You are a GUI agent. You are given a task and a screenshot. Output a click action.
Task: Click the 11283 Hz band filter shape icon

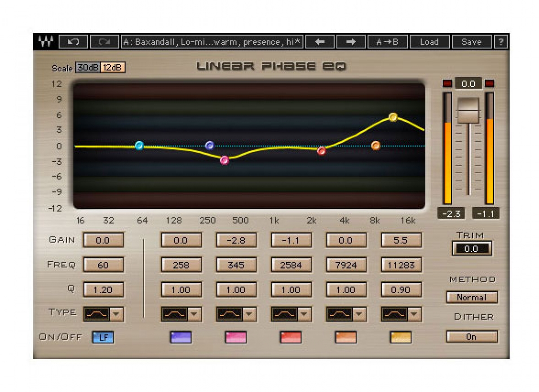394,314
